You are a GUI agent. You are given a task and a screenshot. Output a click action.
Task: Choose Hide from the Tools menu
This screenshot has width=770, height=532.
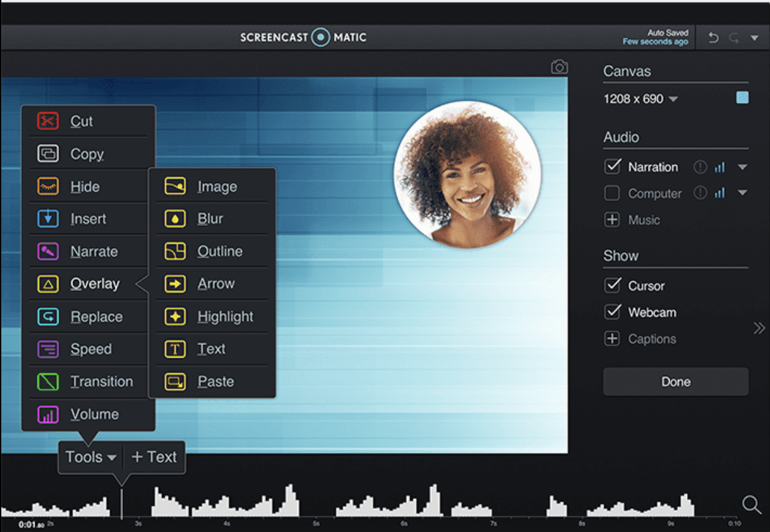tap(88, 186)
